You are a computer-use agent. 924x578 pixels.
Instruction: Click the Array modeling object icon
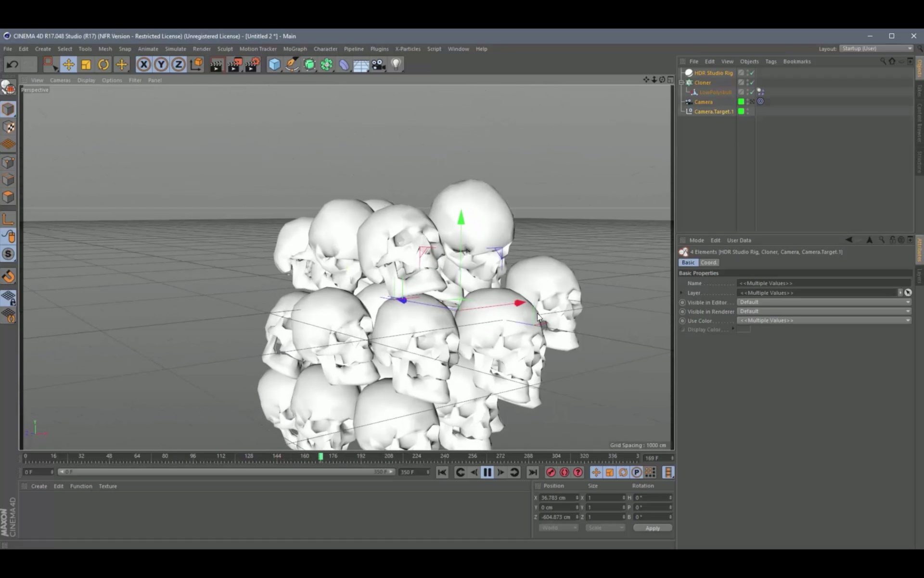coord(327,65)
